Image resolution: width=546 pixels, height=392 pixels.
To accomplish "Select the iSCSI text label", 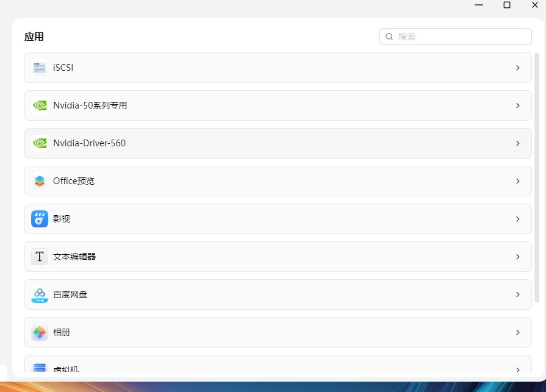I will (x=63, y=68).
